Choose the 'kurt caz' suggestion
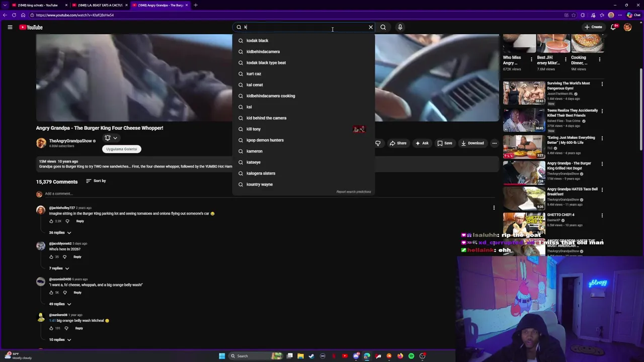 303,73
